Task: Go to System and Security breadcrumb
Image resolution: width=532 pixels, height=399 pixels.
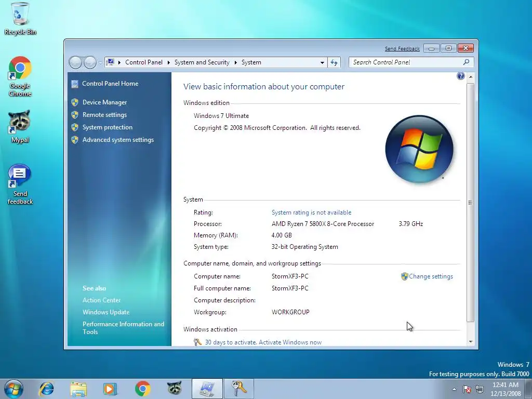Action: (x=202, y=62)
